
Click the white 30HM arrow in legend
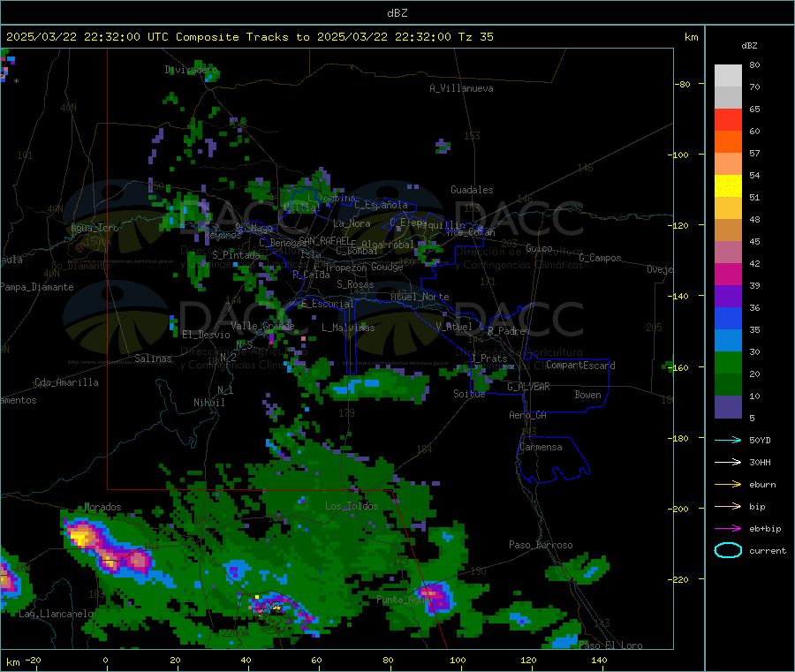pyautogui.click(x=728, y=462)
